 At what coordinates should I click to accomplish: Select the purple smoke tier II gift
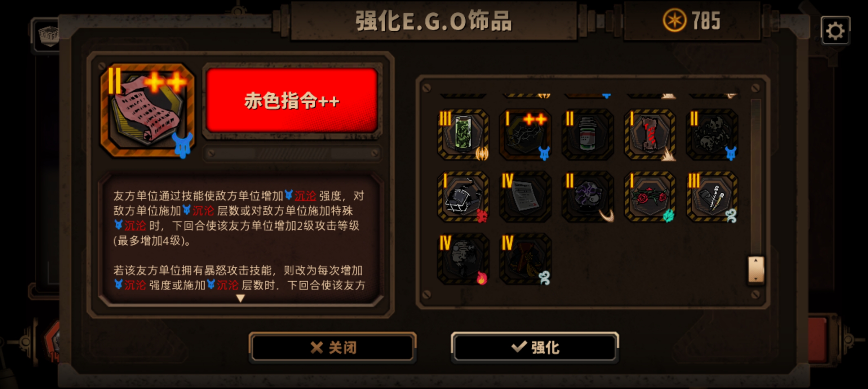(x=588, y=197)
